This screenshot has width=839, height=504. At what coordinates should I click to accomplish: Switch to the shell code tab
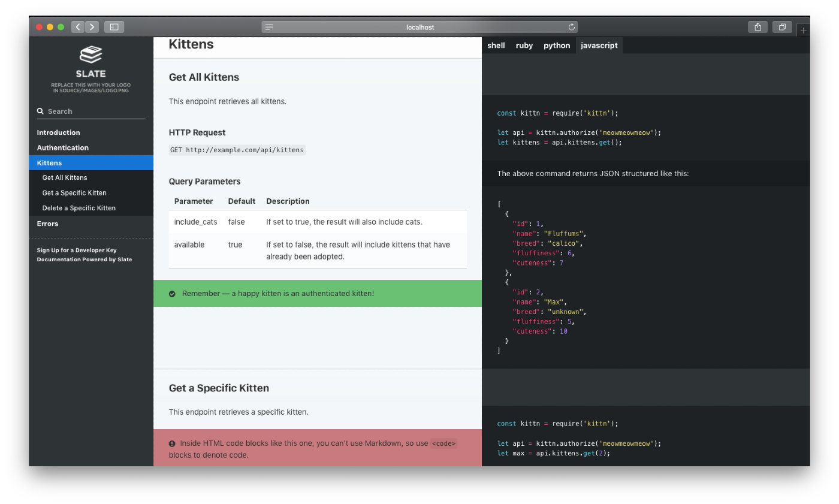pyautogui.click(x=496, y=45)
